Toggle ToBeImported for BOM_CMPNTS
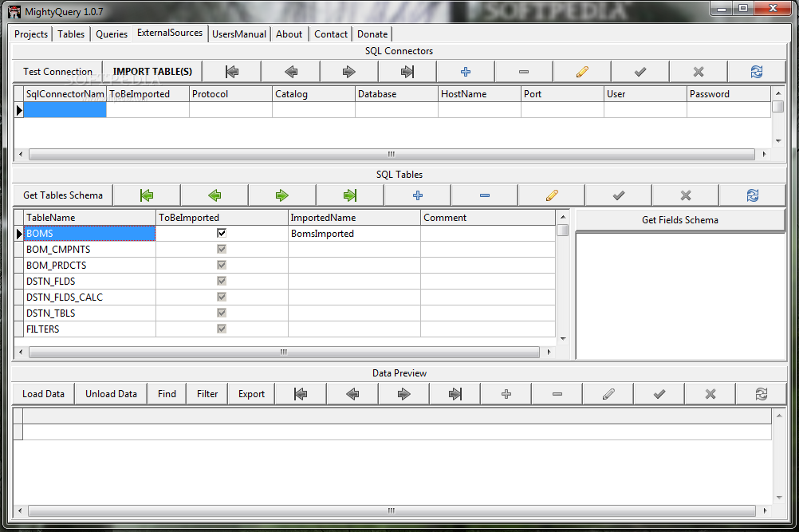Image resolution: width=799 pixels, height=532 pixels. (222, 249)
